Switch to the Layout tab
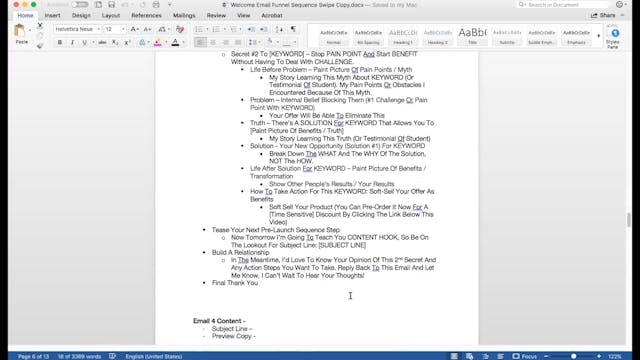The height and width of the screenshot is (360, 640). 111,16
